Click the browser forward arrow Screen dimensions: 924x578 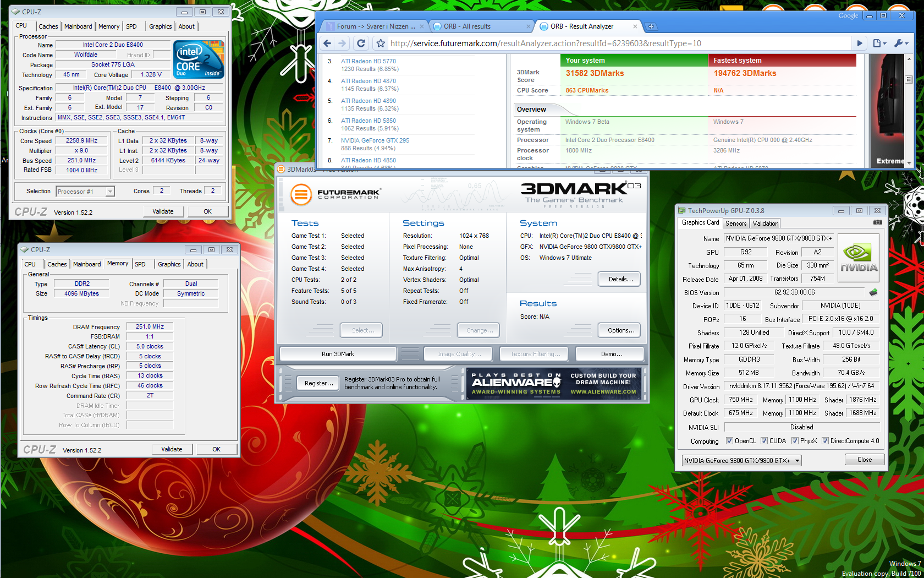342,43
